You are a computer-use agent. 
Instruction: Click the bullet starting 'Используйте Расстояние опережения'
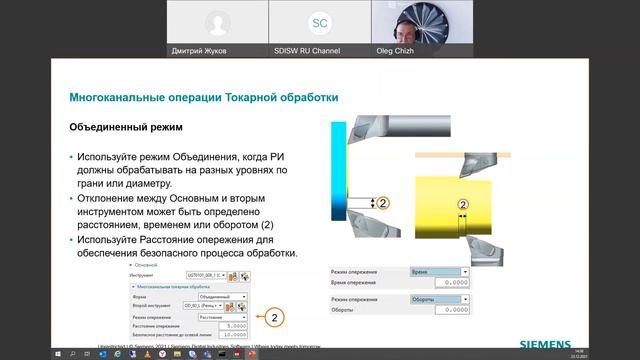coord(187,246)
